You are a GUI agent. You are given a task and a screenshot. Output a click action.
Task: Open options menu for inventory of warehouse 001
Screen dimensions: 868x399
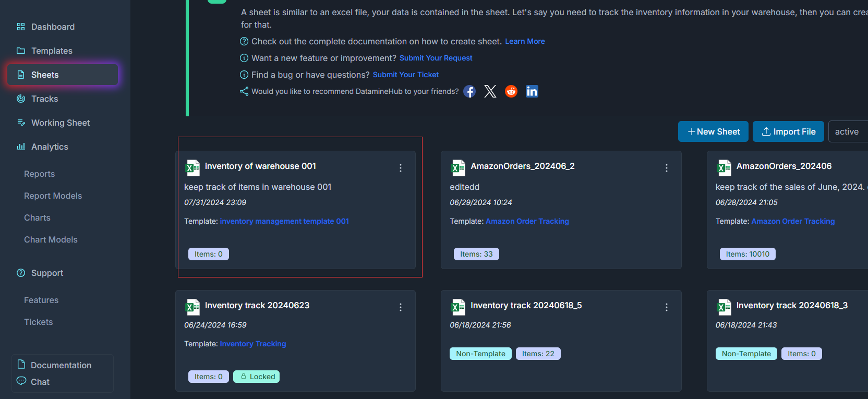401,168
